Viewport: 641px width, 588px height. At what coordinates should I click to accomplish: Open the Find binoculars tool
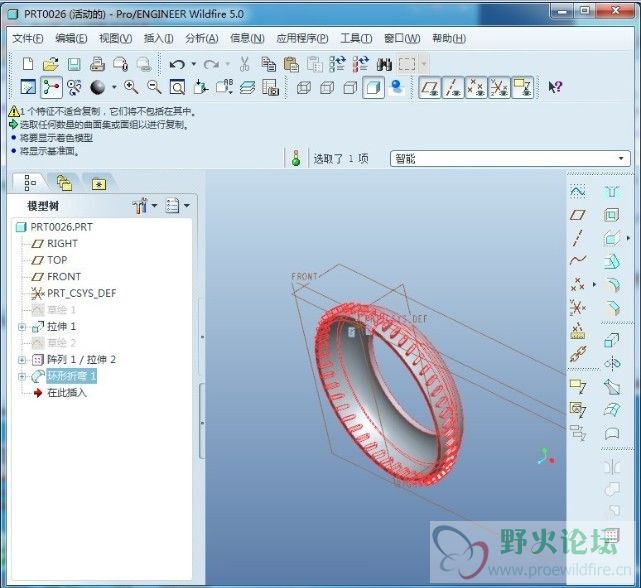[x=384, y=64]
